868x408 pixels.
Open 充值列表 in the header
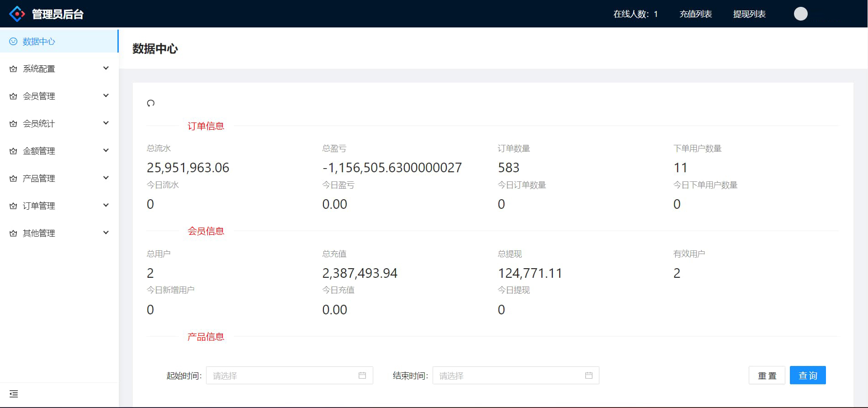pyautogui.click(x=695, y=14)
